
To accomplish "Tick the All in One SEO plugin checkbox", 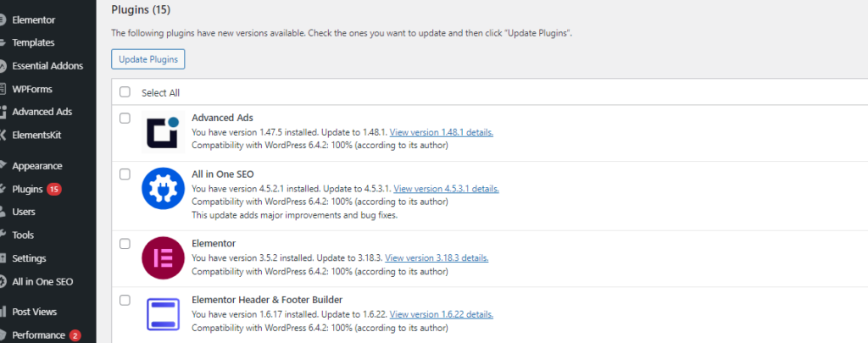I will [125, 174].
